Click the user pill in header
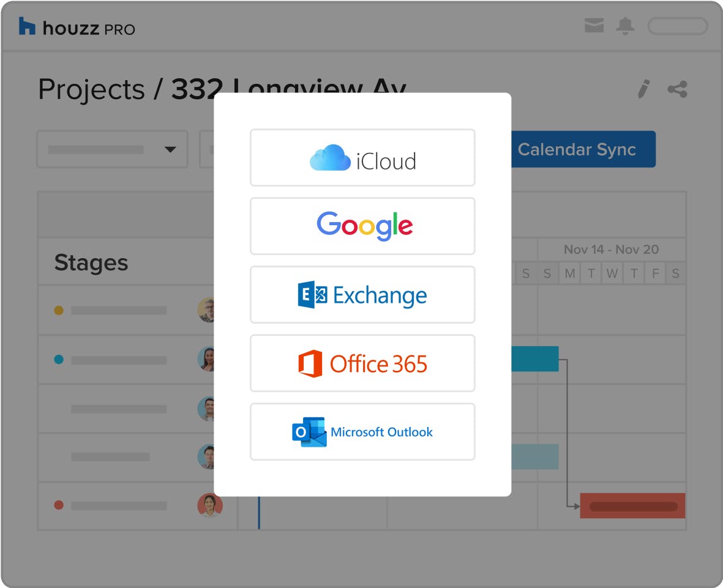This screenshot has height=588, width=723. coord(677,26)
